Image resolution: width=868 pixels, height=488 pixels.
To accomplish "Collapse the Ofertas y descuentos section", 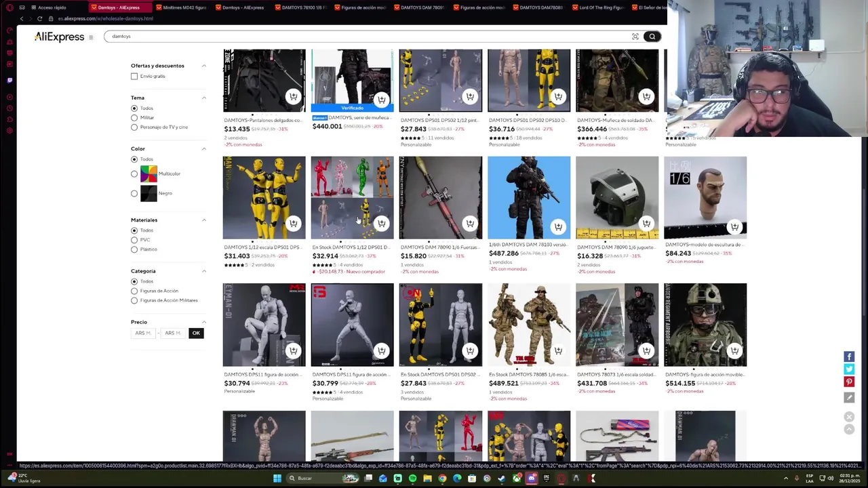I will click(x=203, y=66).
